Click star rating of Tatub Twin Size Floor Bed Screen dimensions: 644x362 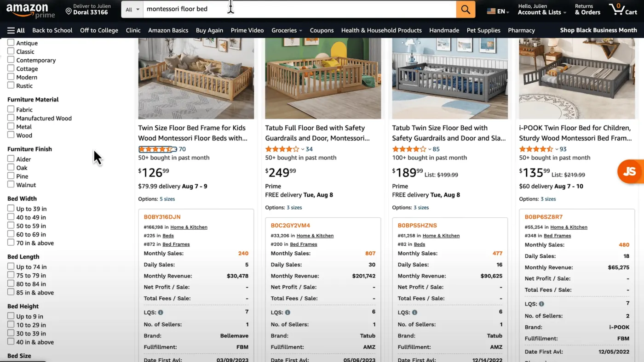click(x=409, y=149)
